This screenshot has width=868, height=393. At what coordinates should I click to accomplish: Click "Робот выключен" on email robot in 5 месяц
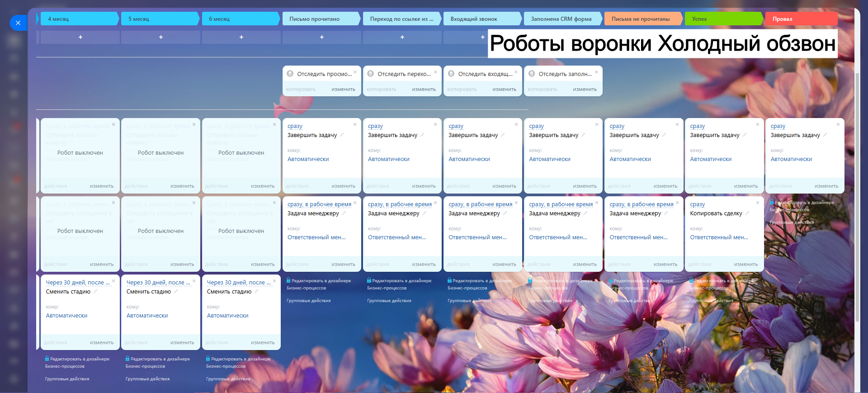tap(160, 153)
